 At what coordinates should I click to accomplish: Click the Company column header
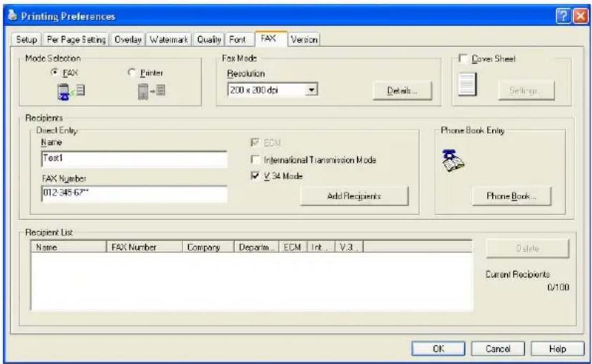coord(209,247)
